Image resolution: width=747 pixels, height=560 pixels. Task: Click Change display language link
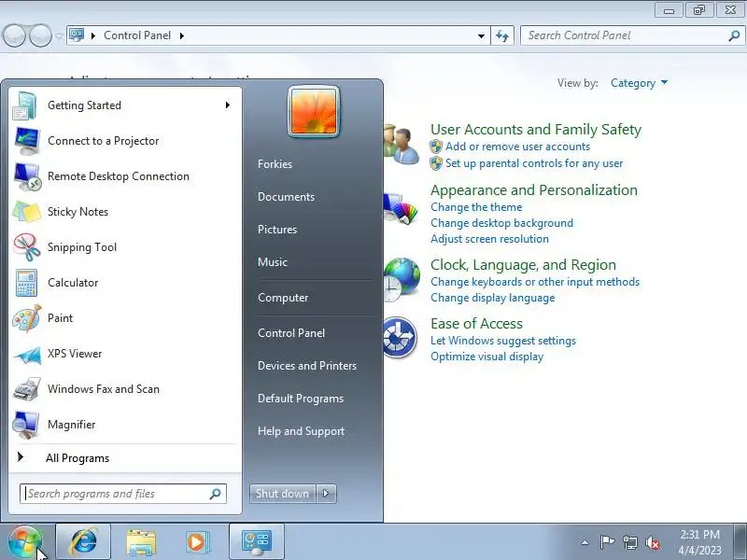click(x=493, y=298)
